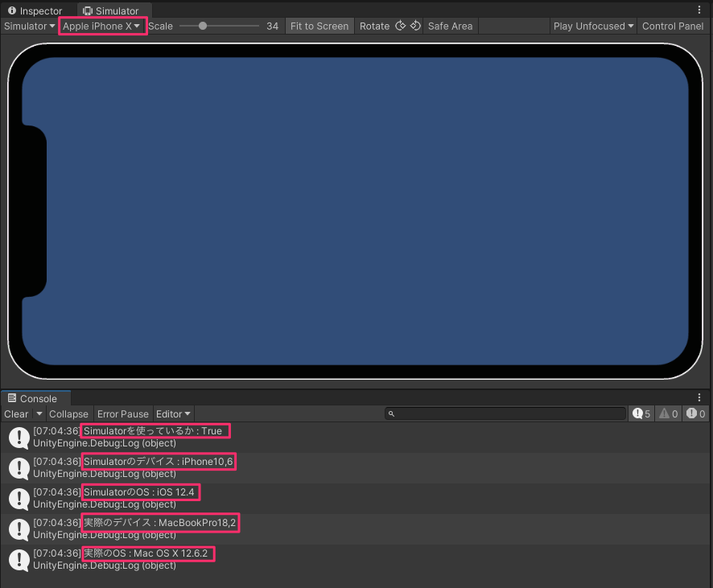Viewport: 713px width, 588px height.
Task: Select the iPhone10,6 device log icon
Action: 19,467
